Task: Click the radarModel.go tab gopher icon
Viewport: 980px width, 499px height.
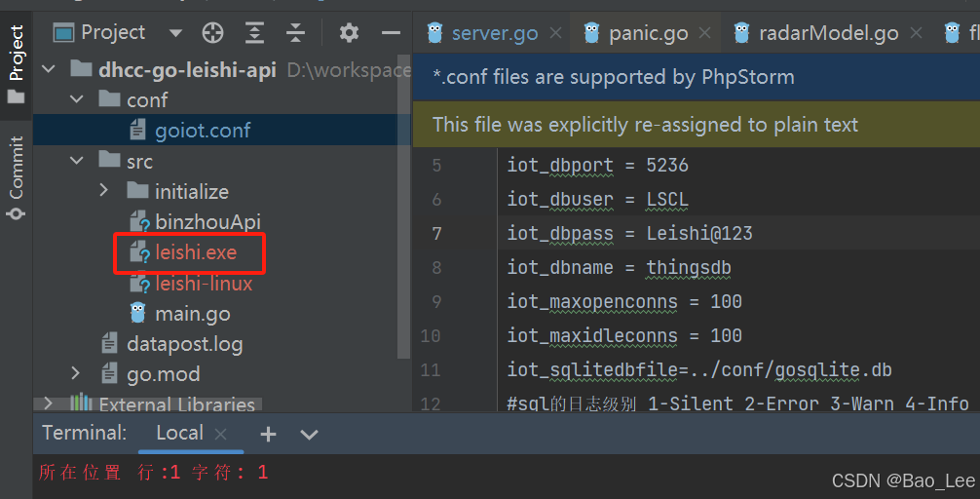Action: (742, 32)
